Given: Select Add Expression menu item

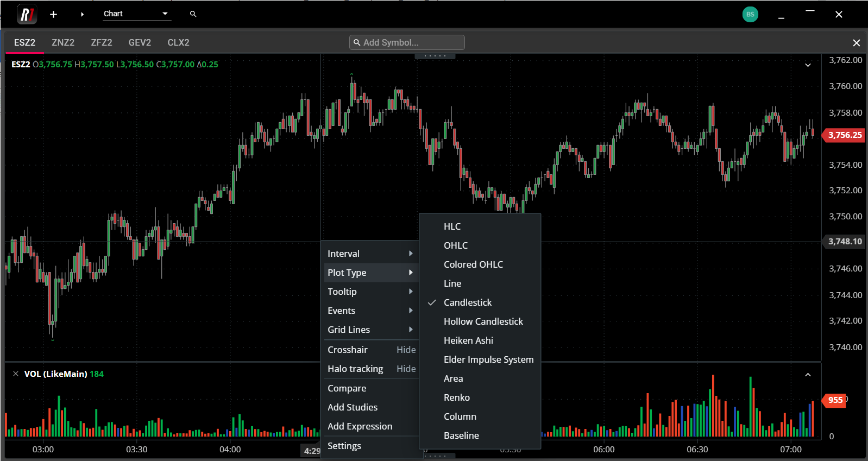Looking at the screenshot, I should pyautogui.click(x=371, y=426).
